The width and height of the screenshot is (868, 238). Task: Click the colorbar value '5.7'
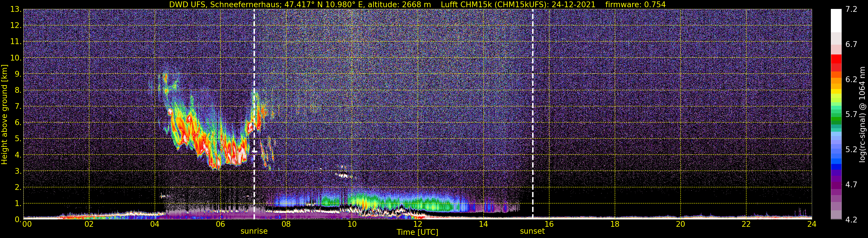(851, 115)
